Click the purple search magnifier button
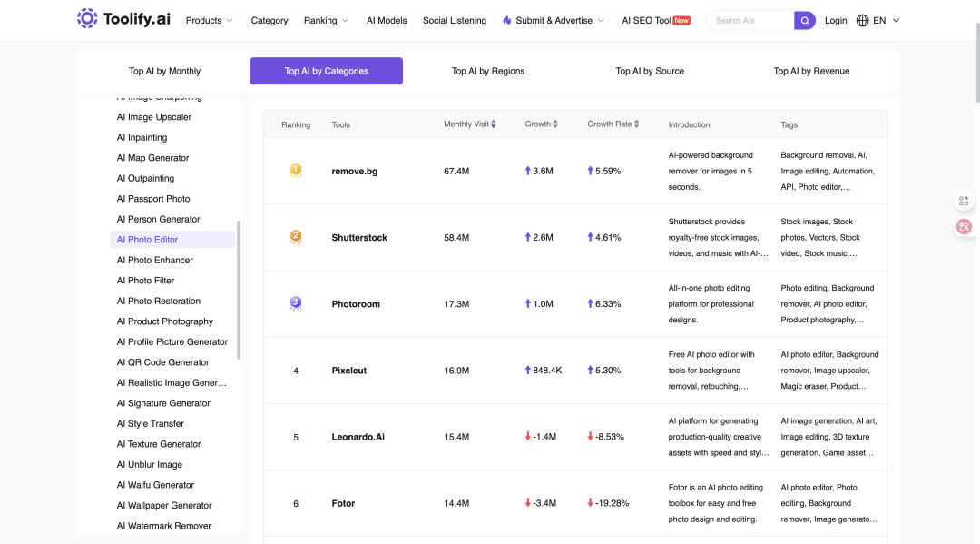This screenshot has width=980, height=544. [804, 21]
